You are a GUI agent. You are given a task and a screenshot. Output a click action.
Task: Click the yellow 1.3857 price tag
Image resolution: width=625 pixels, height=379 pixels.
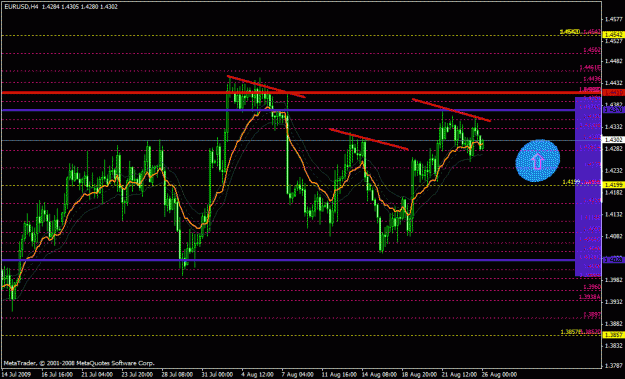coord(613,335)
